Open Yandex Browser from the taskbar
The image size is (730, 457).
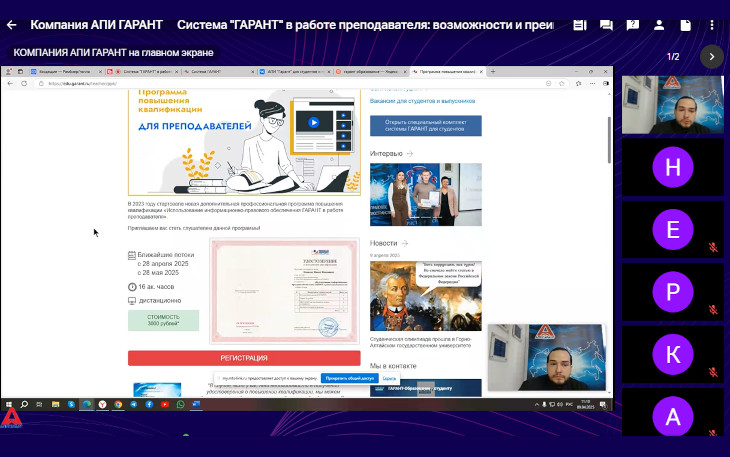102,404
